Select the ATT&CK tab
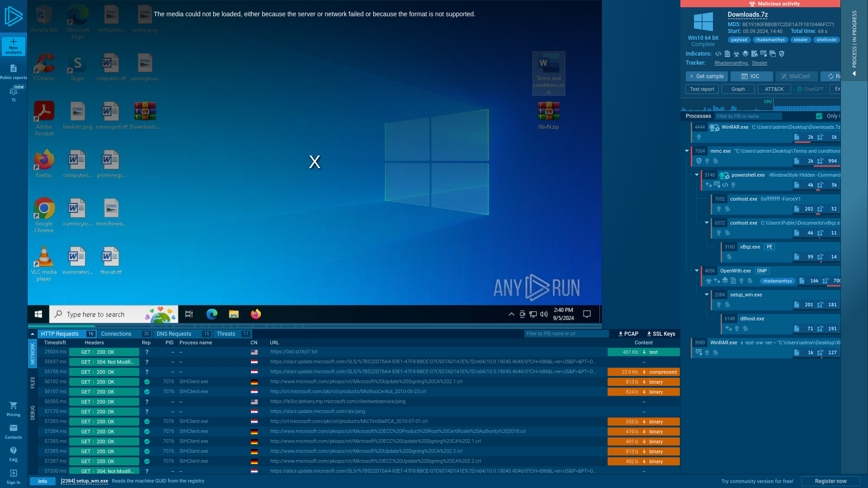The image size is (868, 488). point(774,89)
